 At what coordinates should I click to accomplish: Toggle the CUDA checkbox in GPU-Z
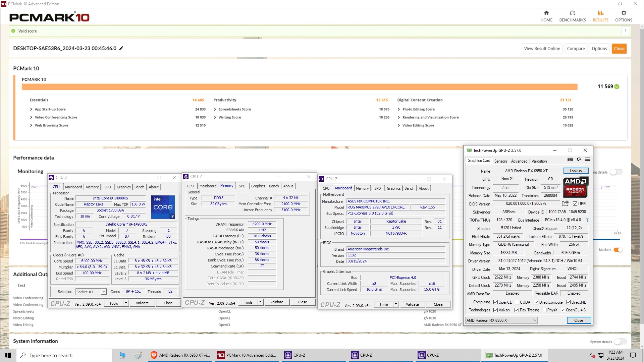click(517, 302)
